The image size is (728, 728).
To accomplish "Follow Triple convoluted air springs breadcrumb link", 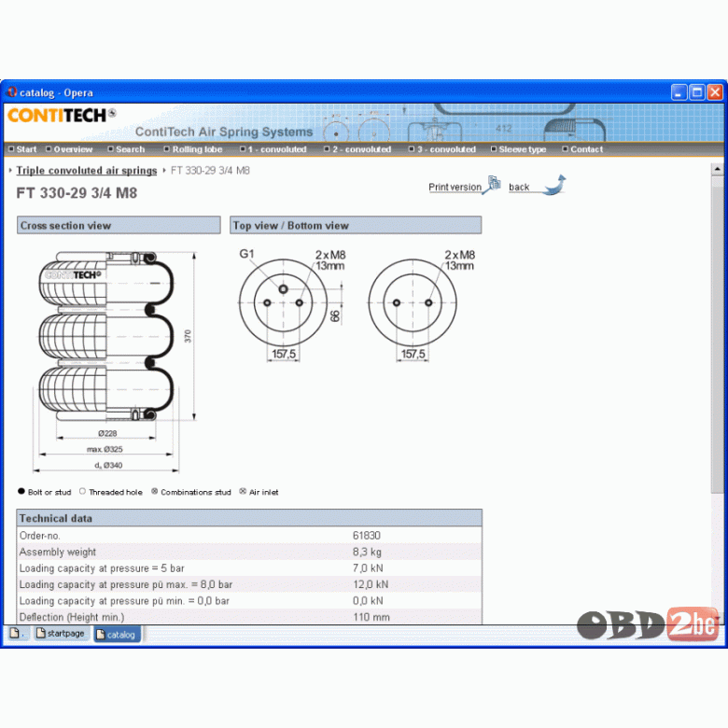I will (87, 171).
